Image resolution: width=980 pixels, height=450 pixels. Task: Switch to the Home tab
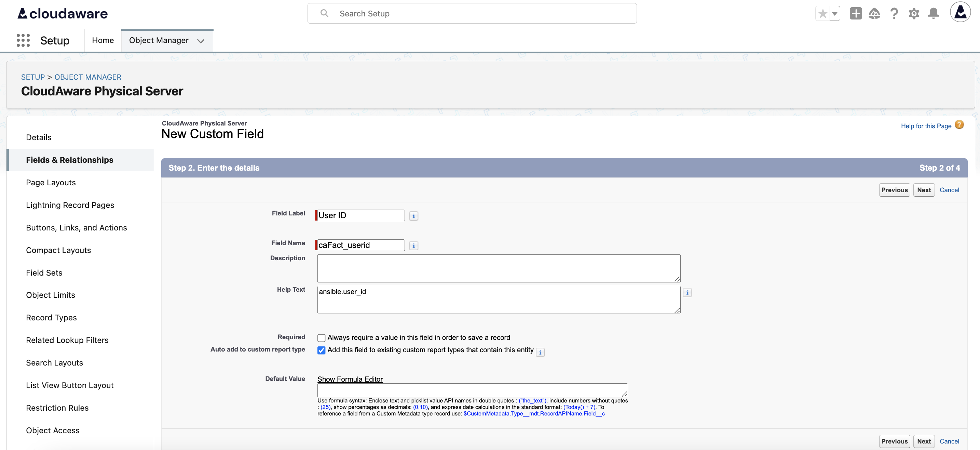[x=103, y=40]
